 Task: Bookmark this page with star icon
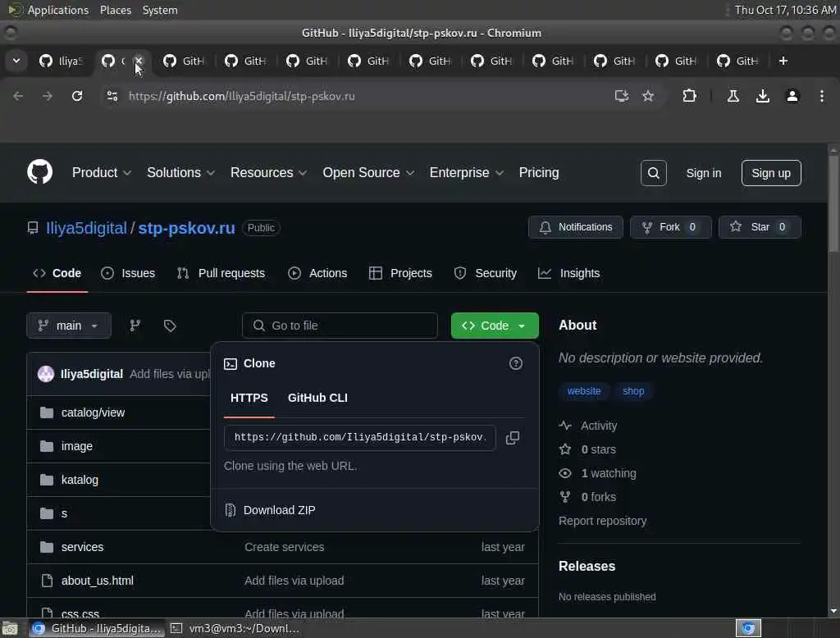tap(648, 96)
